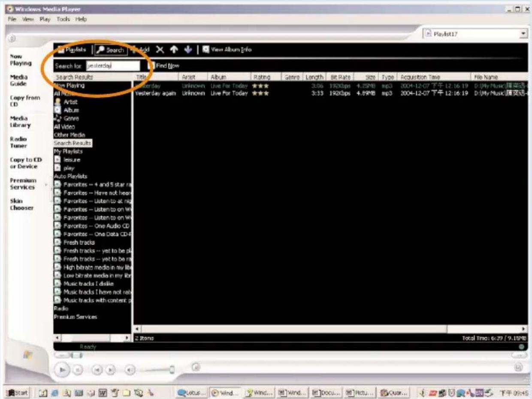The image size is (532, 399).
Task: Open the Media Guide tab
Action: tap(19, 81)
